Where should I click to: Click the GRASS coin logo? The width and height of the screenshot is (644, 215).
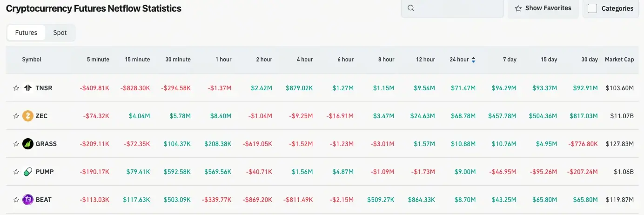coord(28,144)
